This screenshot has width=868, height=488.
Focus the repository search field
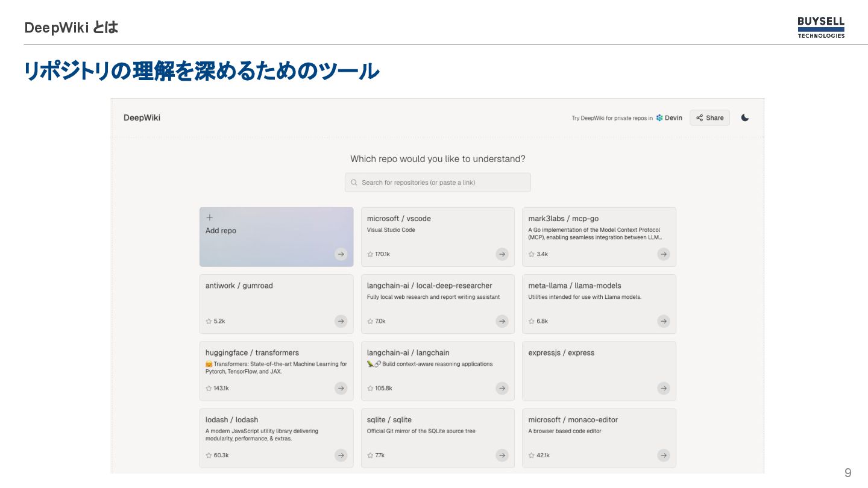coord(438,183)
